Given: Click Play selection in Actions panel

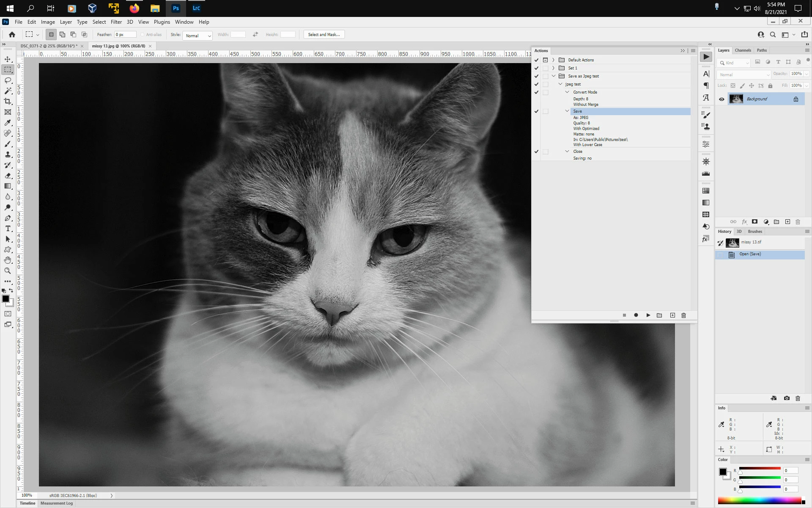Looking at the screenshot, I should (x=648, y=315).
